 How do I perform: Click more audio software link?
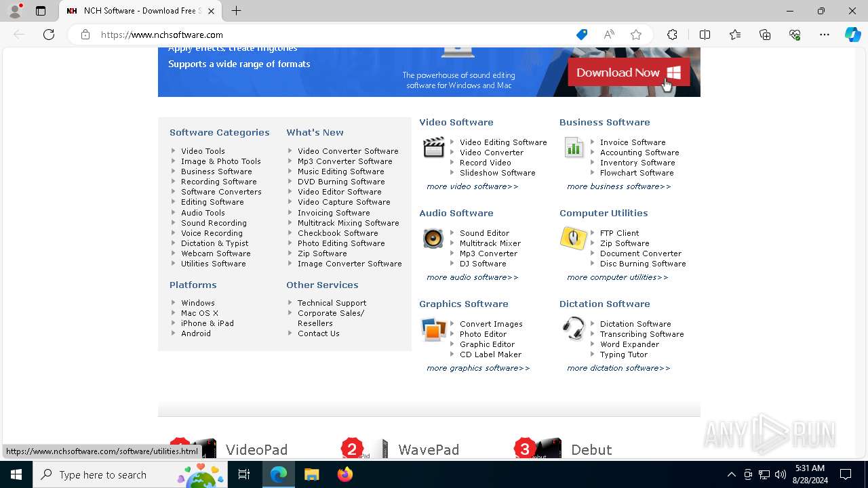(473, 277)
